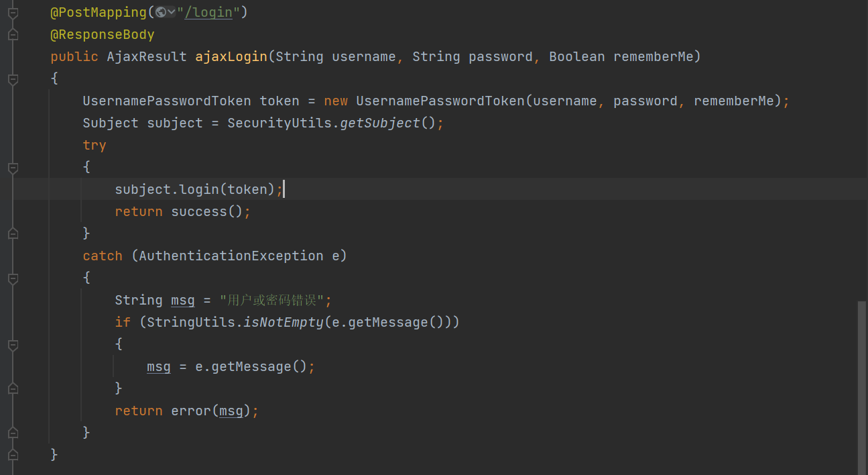Image resolution: width=868 pixels, height=475 pixels.
Task: Click the fold marker at the try block's closing brace
Action: (12, 233)
